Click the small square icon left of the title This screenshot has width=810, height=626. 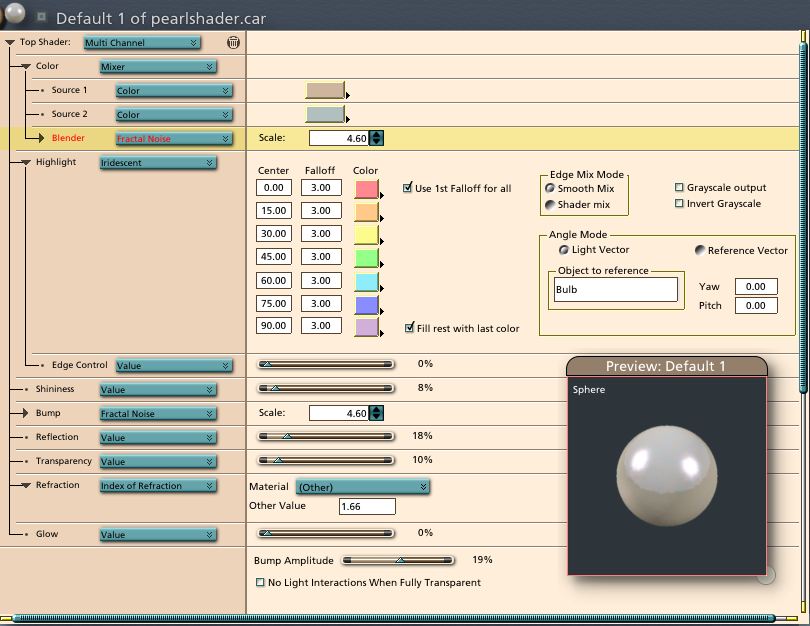pyautogui.click(x=42, y=17)
